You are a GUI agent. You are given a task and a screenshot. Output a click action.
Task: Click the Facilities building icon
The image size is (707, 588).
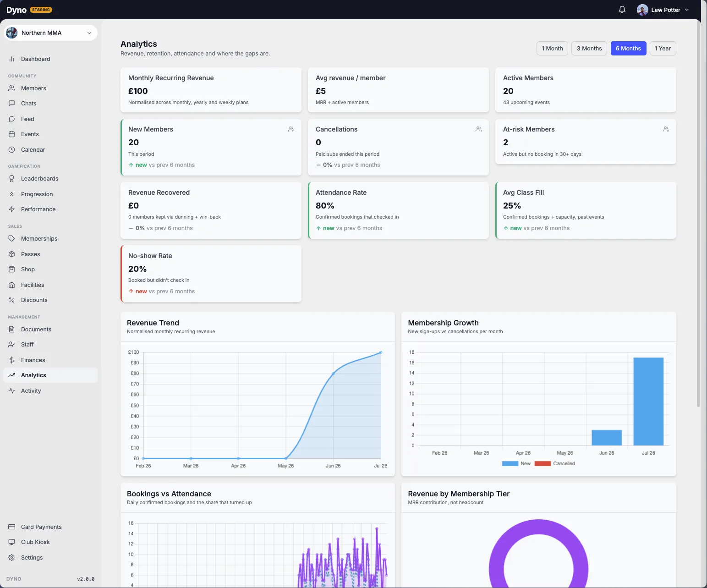pos(12,285)
